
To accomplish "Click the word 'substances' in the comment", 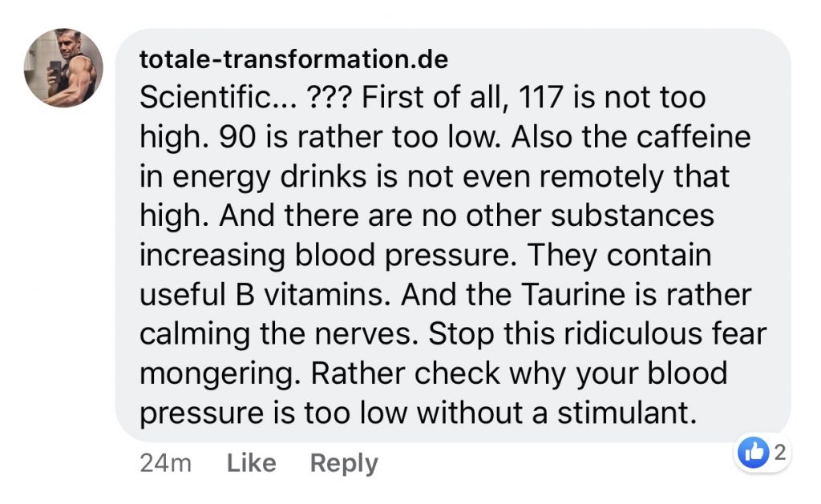I will click(x=633, y=216).
